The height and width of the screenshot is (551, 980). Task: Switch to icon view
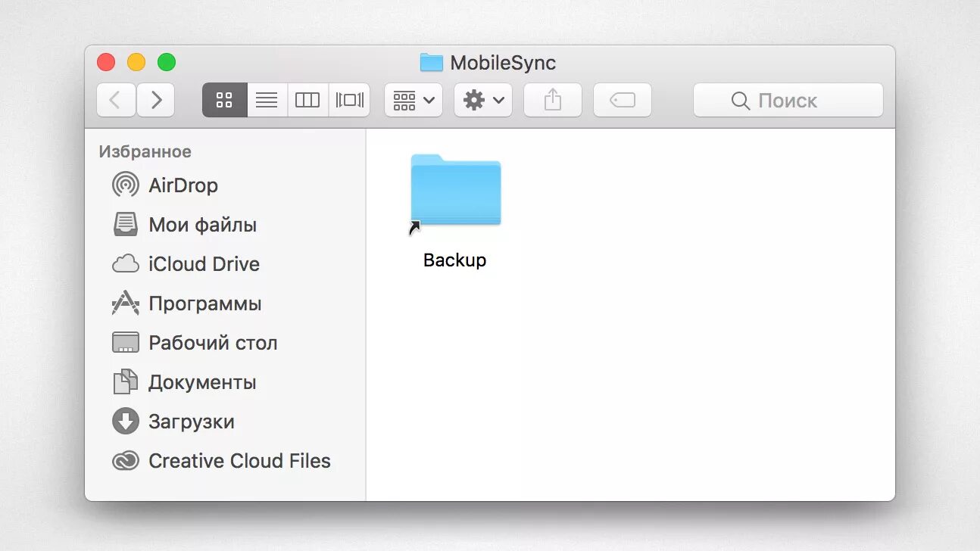coord(224,100)
